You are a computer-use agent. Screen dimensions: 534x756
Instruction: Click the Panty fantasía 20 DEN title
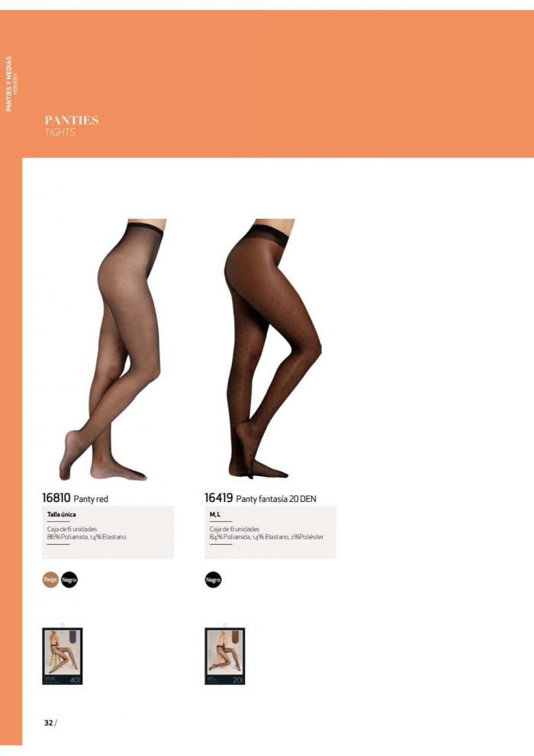click(x=276, y=499)
